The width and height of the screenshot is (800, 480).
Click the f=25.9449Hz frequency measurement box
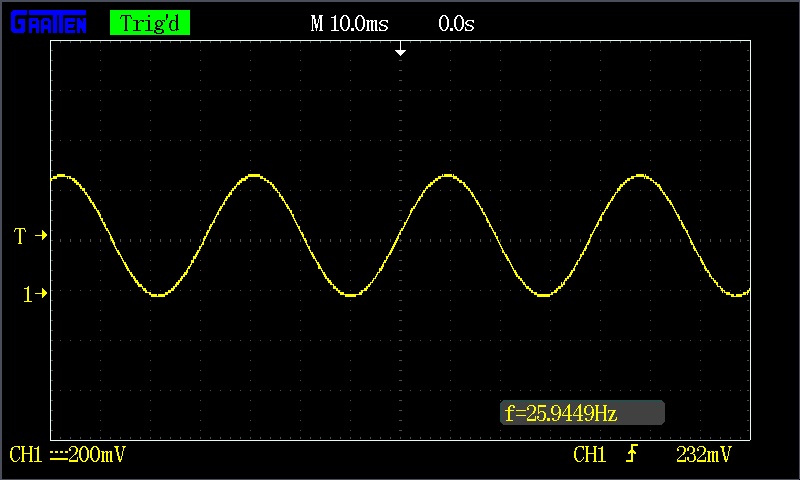pos(582,413)
